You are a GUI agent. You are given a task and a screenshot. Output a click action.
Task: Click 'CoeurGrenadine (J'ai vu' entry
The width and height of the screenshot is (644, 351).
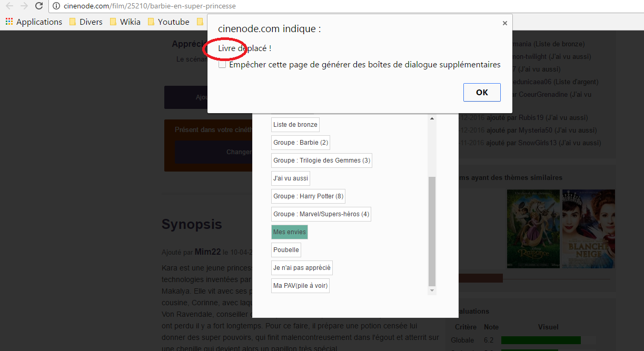click(x=555, y=94)
